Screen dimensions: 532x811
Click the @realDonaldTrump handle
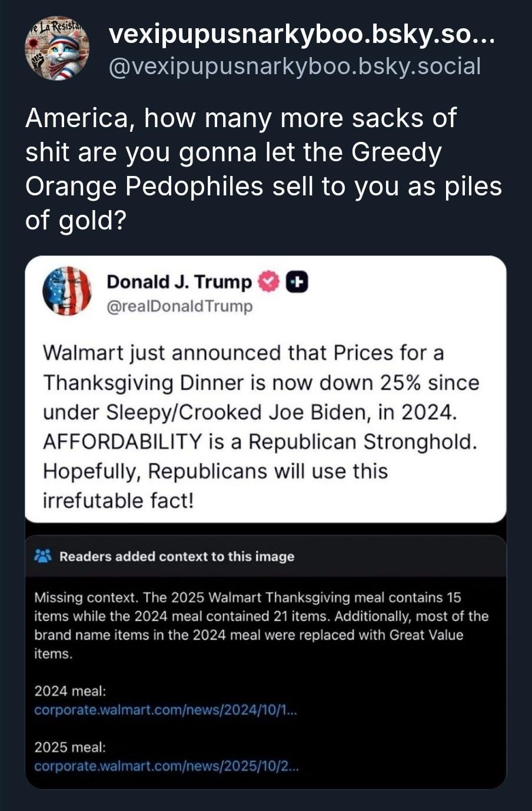point(179,307)
